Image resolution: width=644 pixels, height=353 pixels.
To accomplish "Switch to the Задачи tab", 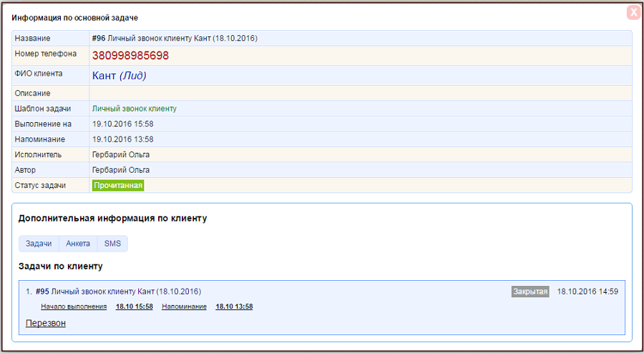I will point(39,244).
